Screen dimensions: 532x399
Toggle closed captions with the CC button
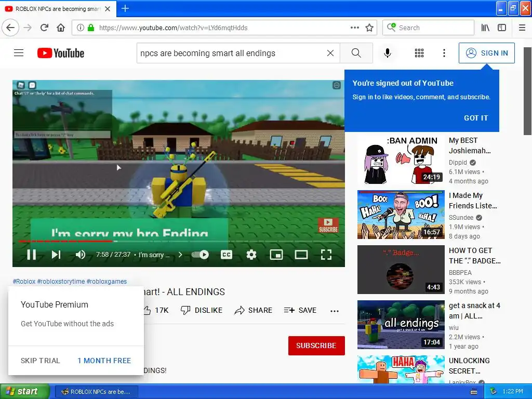[x=227, y=255]
